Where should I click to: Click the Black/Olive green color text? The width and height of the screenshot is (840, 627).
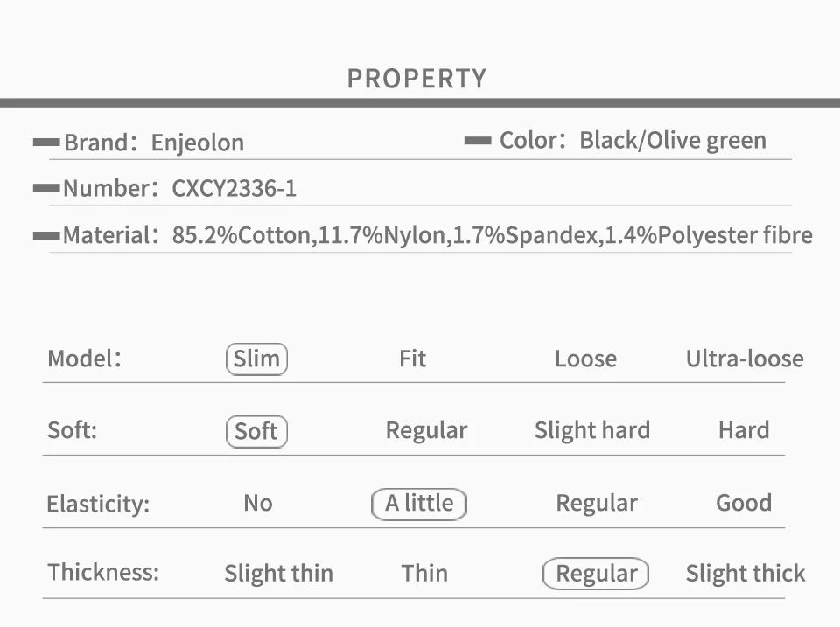click(672, 140)
